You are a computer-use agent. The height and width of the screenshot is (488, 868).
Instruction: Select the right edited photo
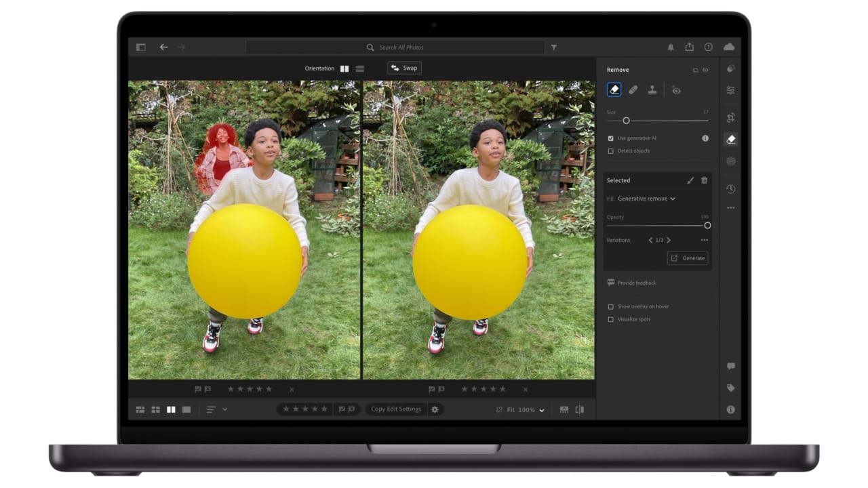click(x=479, y=230)
